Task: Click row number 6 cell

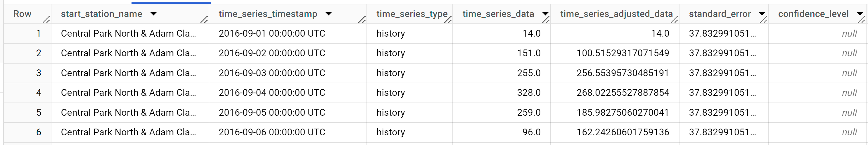Action: pyautogui.click(x=39, y=132)
